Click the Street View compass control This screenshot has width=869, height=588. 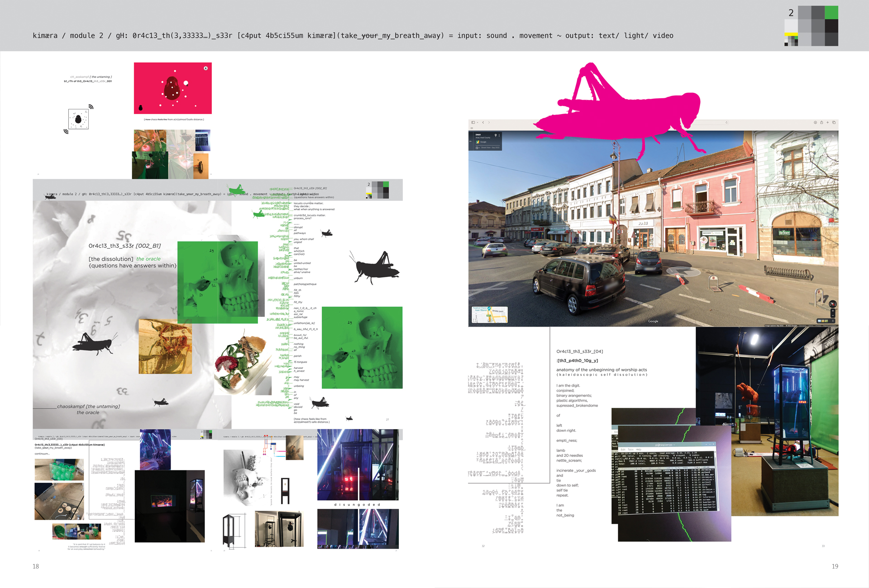pyautogui.click(x=833, y=304)
